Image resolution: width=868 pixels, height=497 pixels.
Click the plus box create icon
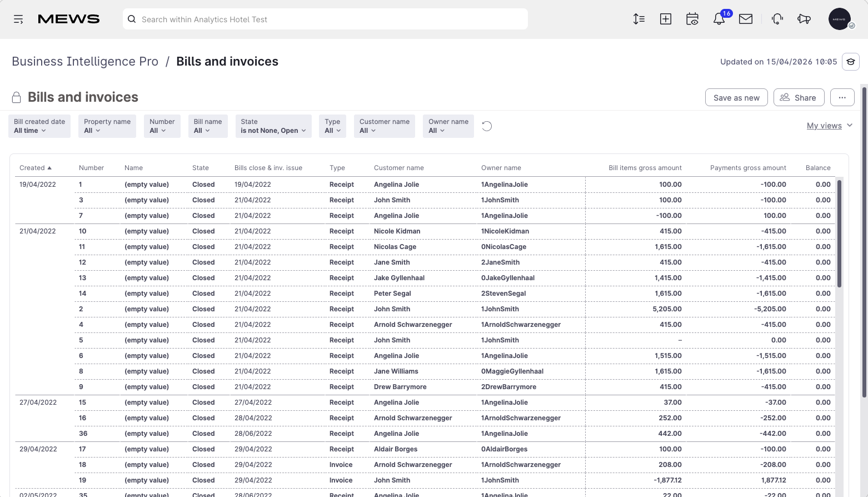point(666,19)
